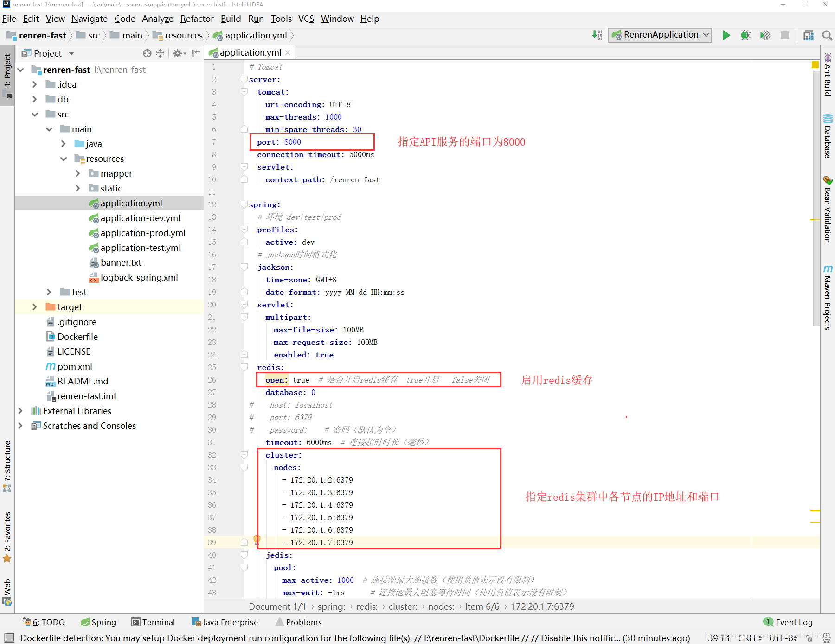Collapse the renren-fast root project node
This screenshot has height=644, width=835.
21,70
